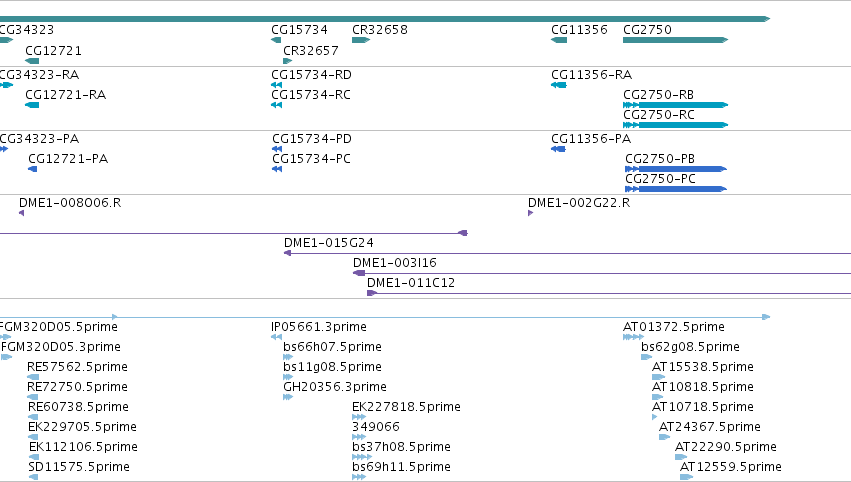Select the CG11356-PA protein glyph
The height and width of the screenshot is (482, 851).
(x=558, y=149)
